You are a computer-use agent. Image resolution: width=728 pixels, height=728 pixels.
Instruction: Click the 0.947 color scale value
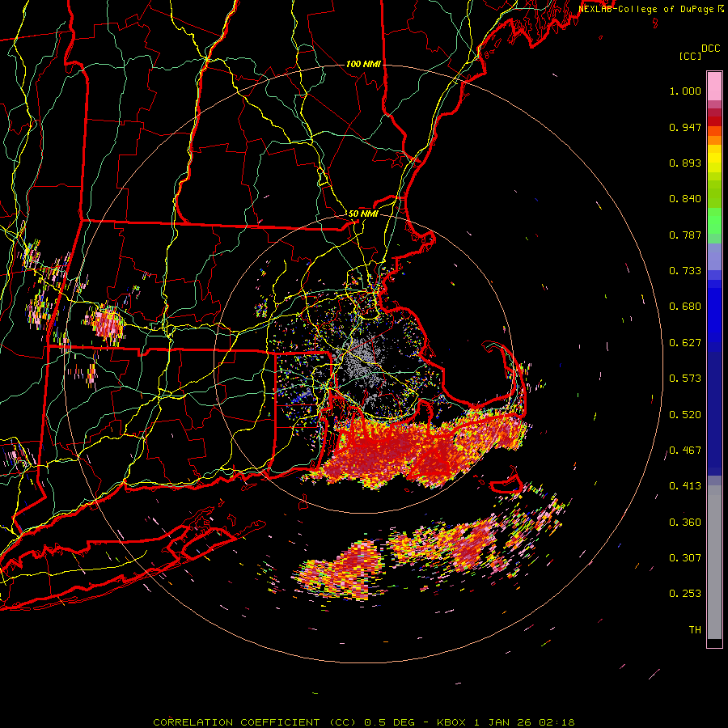point(685,127)
